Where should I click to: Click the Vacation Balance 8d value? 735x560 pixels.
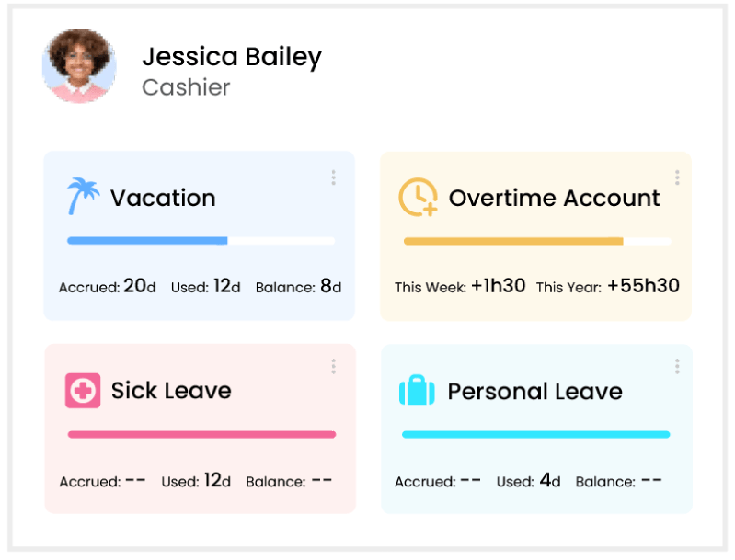[331, 286]
